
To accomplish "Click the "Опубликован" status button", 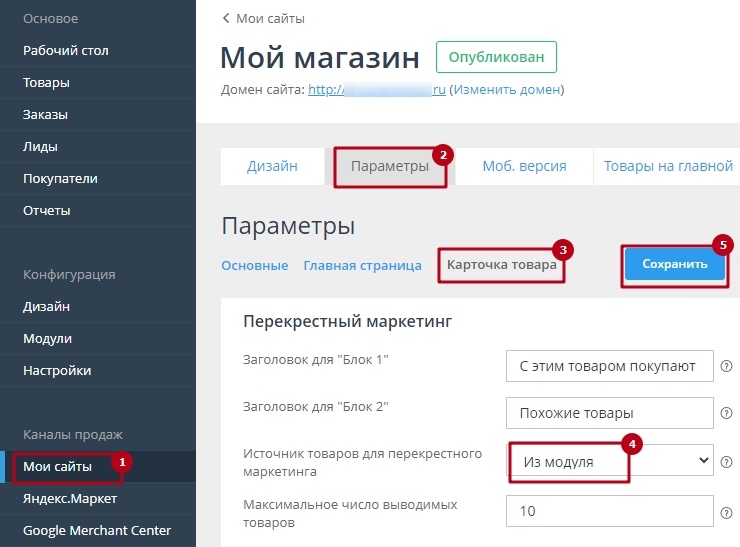I will (496, 57).
